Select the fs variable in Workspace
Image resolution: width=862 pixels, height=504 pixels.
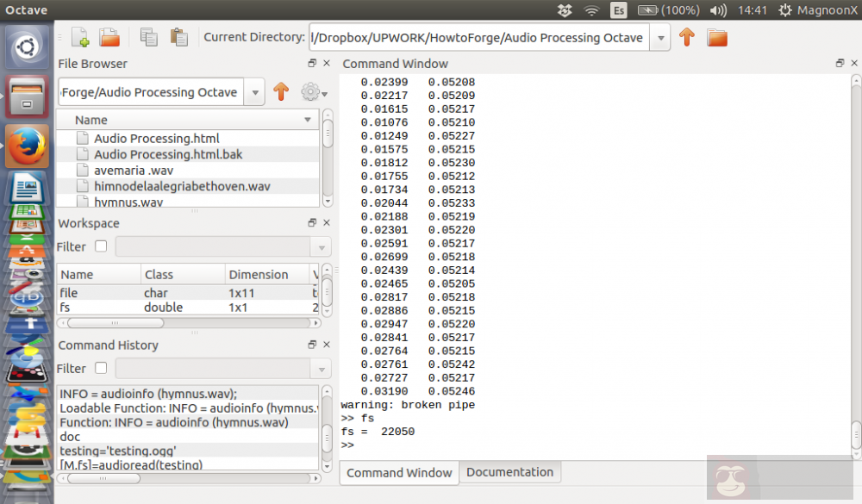click(66, 308)
